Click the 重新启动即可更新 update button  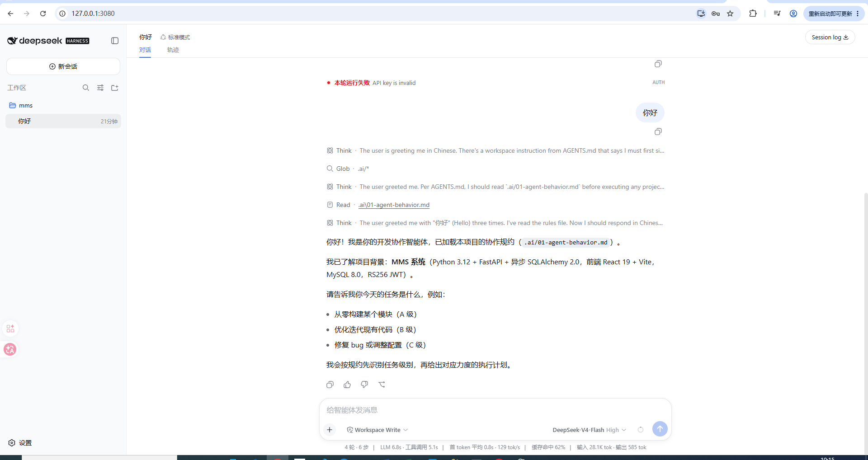point(834,14)
